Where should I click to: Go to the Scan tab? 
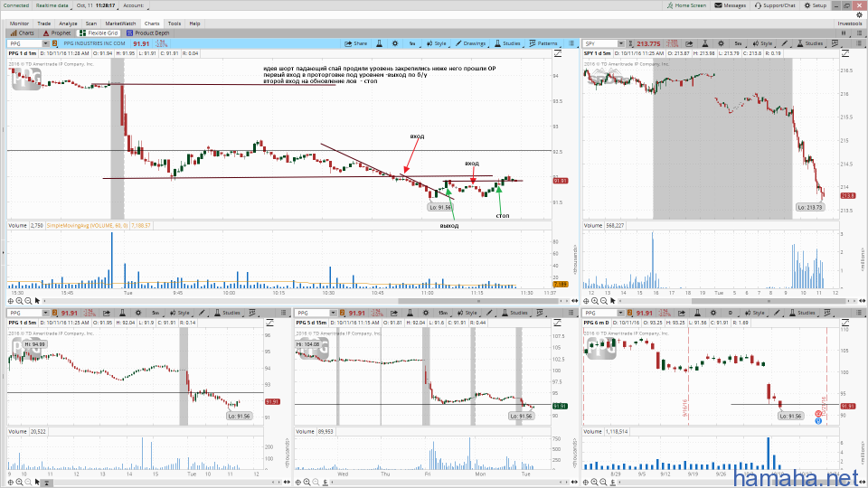91,23
